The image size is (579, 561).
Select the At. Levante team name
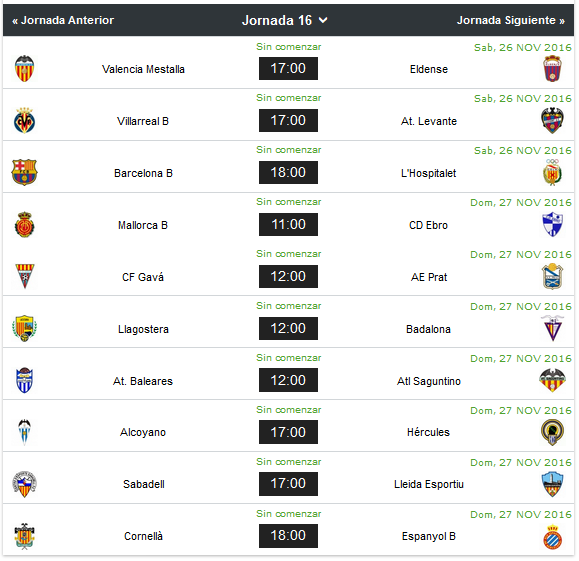pyautogui.click(x=429, y=121)
